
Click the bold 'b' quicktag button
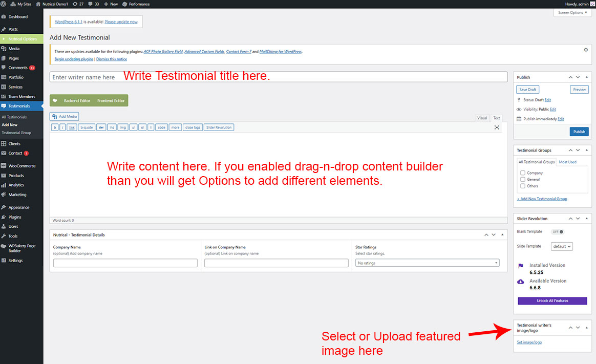click(55, 127)
